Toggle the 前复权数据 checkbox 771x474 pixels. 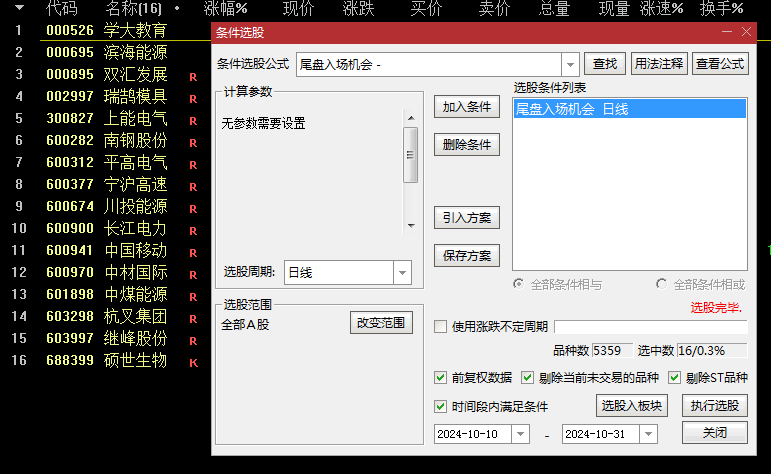pos(441,378)
